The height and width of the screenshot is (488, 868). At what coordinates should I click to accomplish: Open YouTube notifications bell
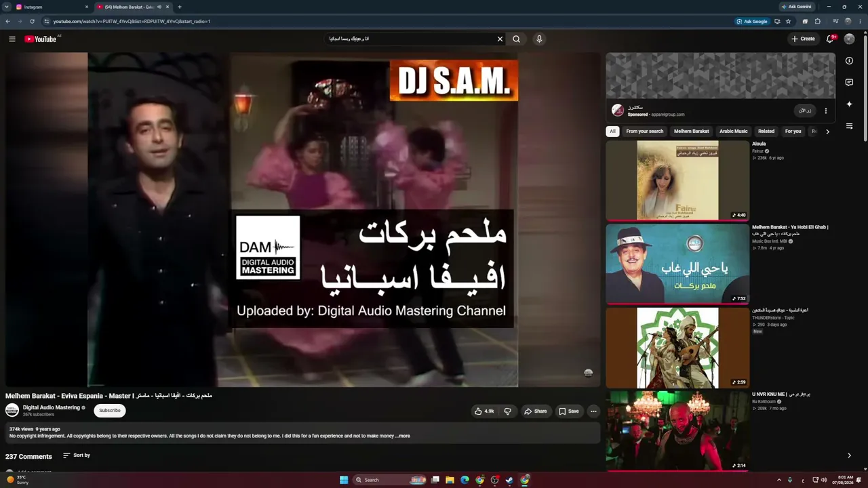[830, 39]
